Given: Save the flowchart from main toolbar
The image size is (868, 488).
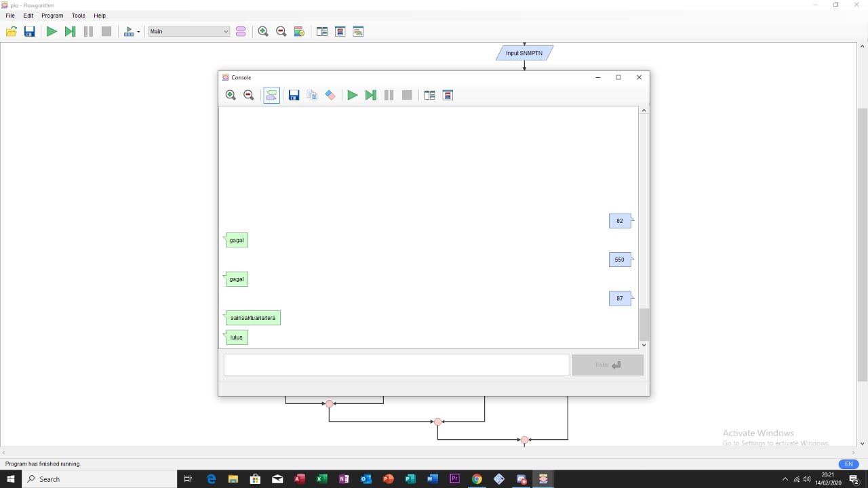Looking at the screenshot, I should (30, 31).
